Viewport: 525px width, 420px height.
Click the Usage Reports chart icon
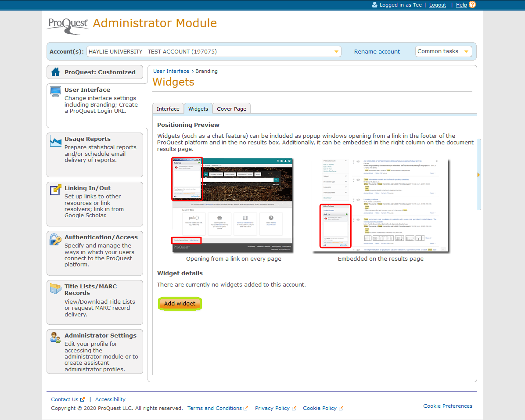coord(56,140)
